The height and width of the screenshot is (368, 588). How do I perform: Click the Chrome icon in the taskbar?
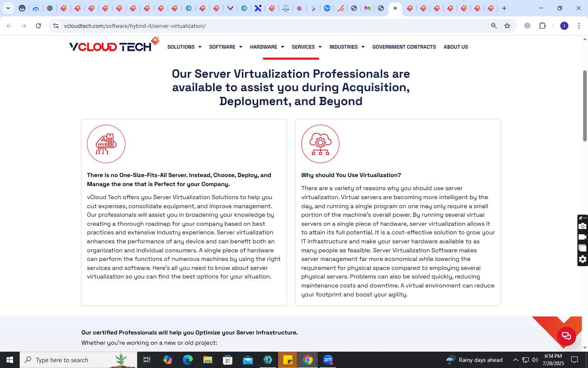(308, 360)
